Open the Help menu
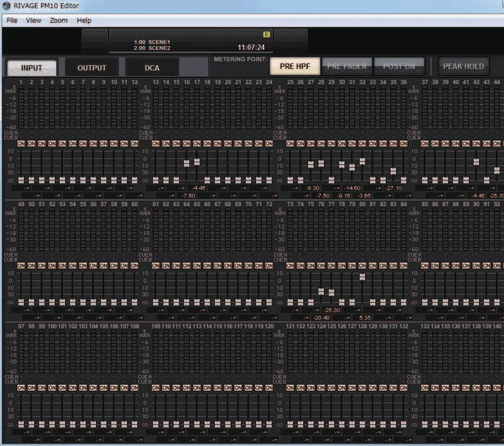 (84, 20)
